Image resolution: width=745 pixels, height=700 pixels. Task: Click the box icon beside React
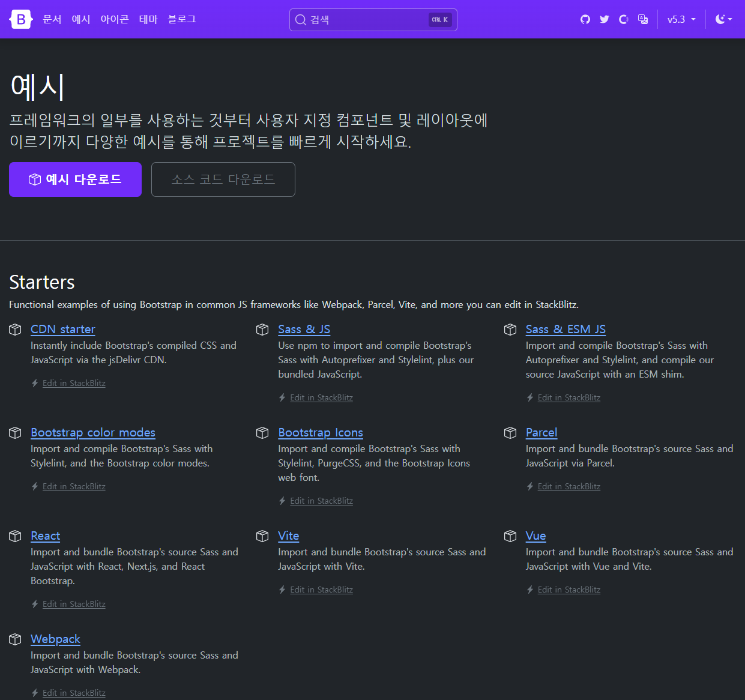tap(15, 536)
